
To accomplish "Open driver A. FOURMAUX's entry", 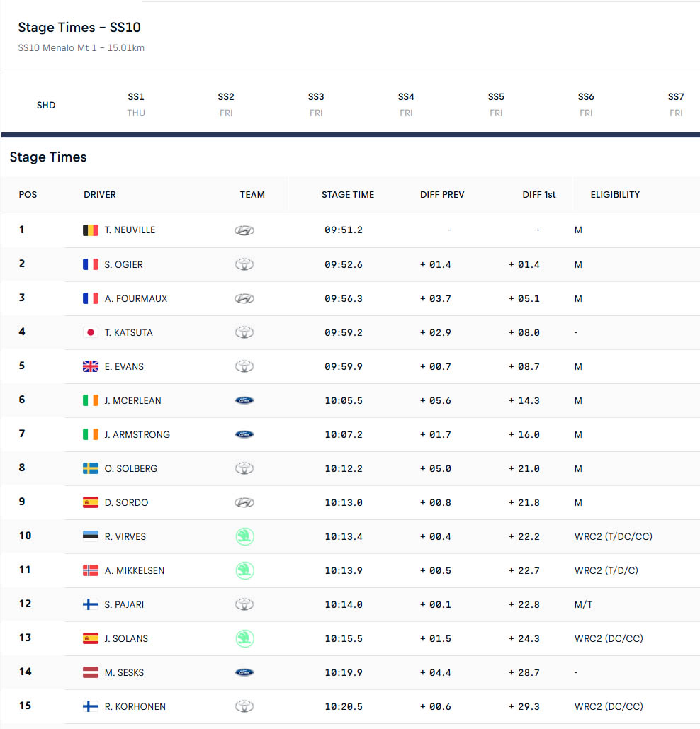I will pyautogui.click(x=136, y=298).
